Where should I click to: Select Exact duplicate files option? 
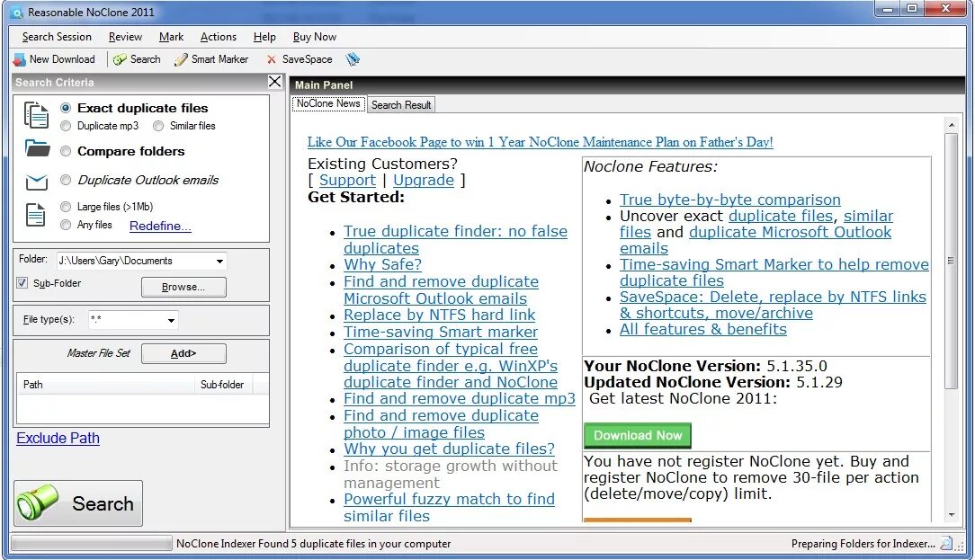click(x=66, y=108)
